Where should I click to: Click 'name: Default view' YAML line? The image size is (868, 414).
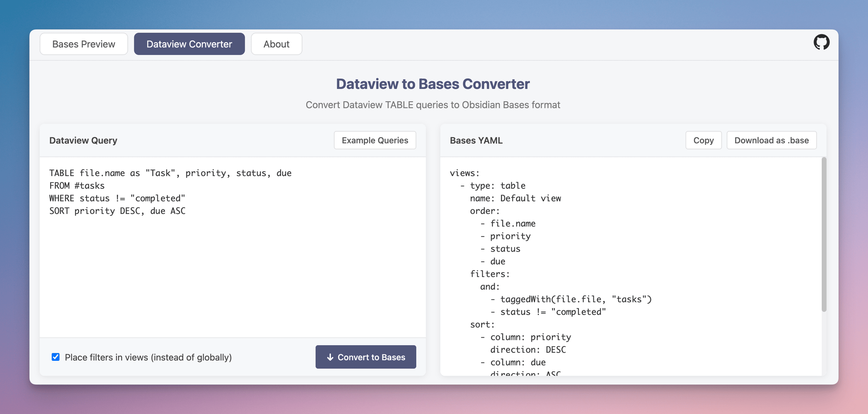(x=515, y=198)
